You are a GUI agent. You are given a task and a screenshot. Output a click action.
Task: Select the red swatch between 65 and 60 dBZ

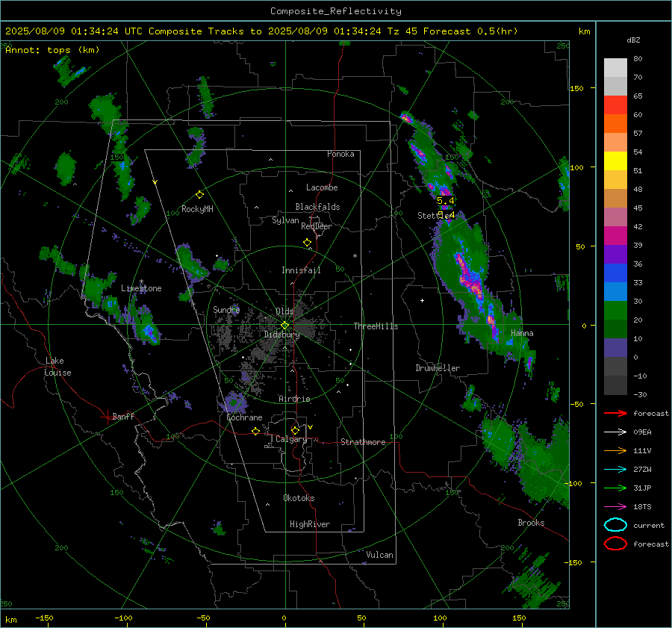[x=615, y=105]
